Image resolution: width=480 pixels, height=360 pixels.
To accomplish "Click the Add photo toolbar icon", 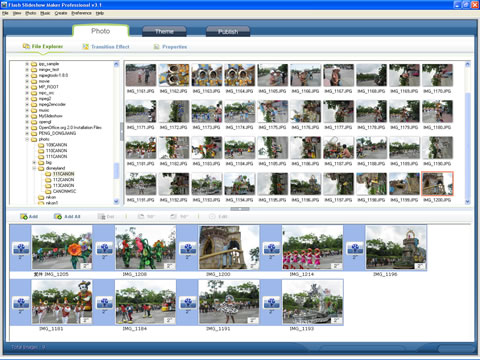I will [x=24, y=217].
